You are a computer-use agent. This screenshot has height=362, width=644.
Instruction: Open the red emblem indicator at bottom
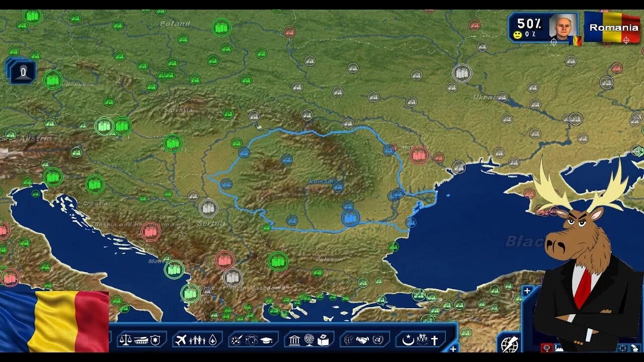547,347
